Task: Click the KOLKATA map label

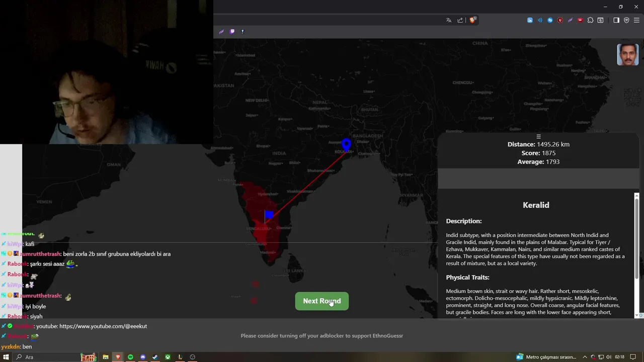Action: point(344,151)
